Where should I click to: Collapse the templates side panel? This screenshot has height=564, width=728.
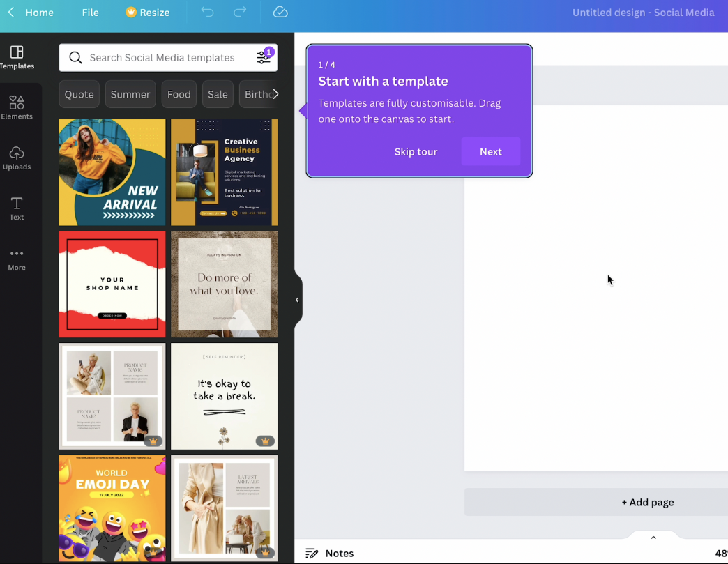click(296, 298)
